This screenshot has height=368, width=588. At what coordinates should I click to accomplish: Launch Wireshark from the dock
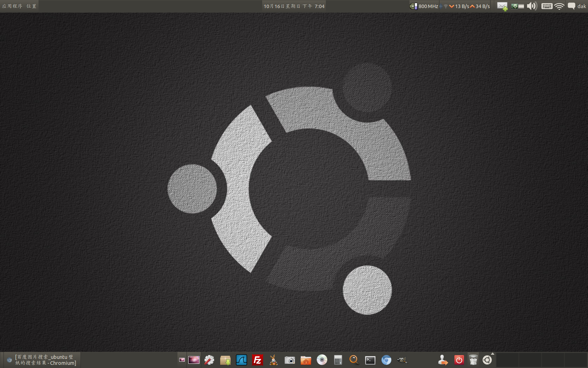241,360
